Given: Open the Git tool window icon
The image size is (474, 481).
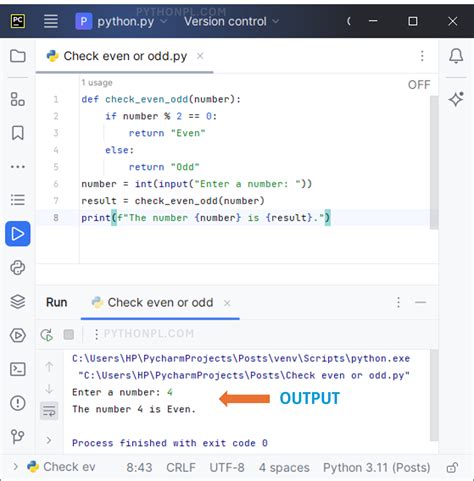Looking at the screenshot, I should 18,436.
